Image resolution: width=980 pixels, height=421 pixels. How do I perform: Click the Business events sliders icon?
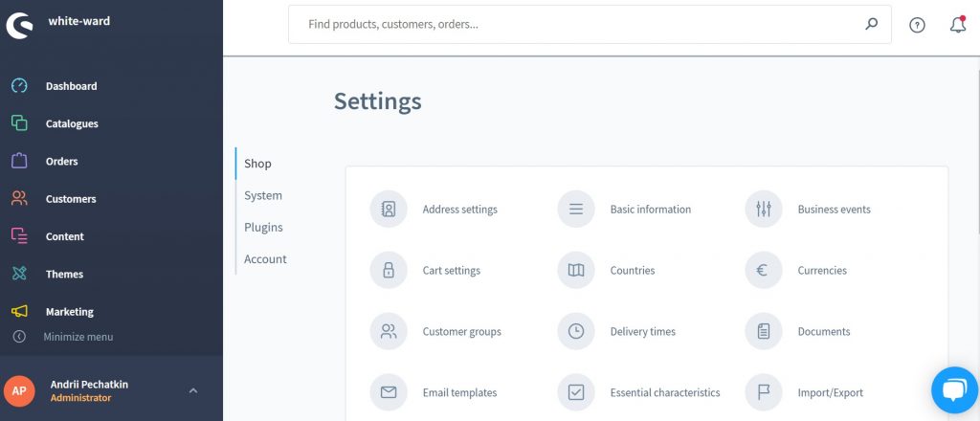[763, 210]
